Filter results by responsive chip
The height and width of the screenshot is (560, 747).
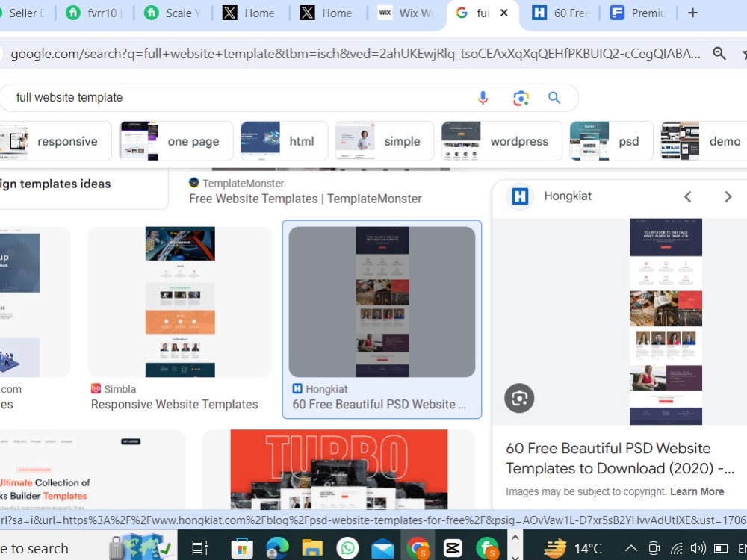coord(55,141)
